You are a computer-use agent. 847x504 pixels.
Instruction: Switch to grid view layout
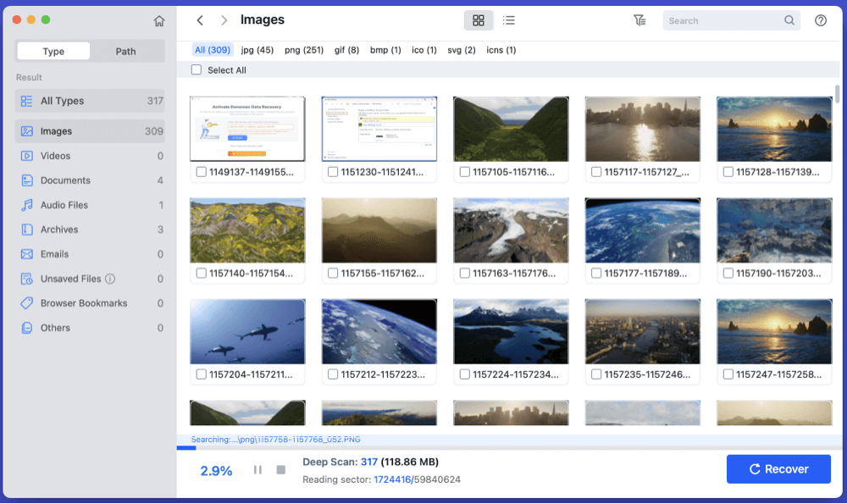coord(479,19)
